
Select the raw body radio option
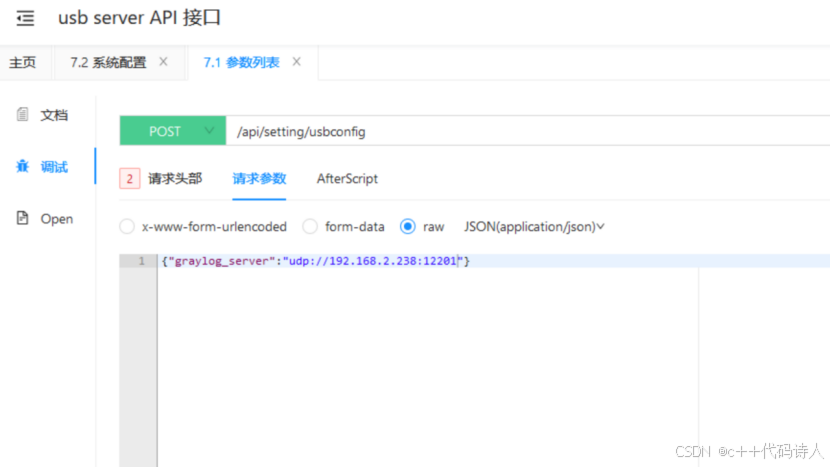[408, 227]
